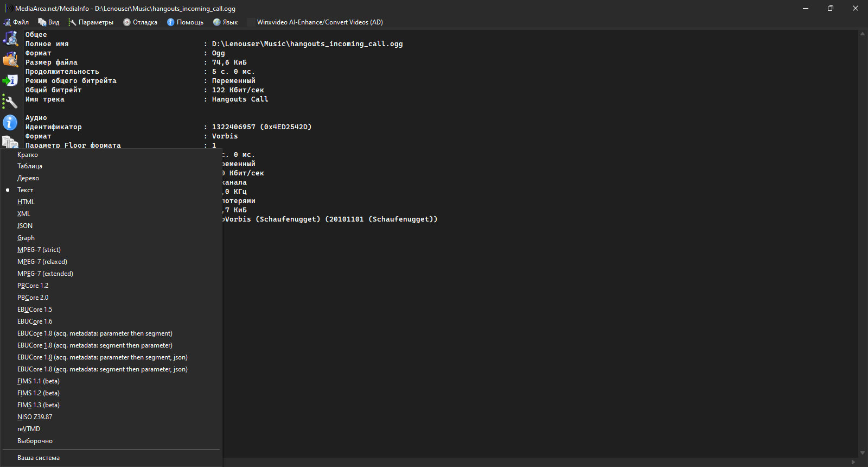Switch view to Дерево
868x467 pixels.
28,178
